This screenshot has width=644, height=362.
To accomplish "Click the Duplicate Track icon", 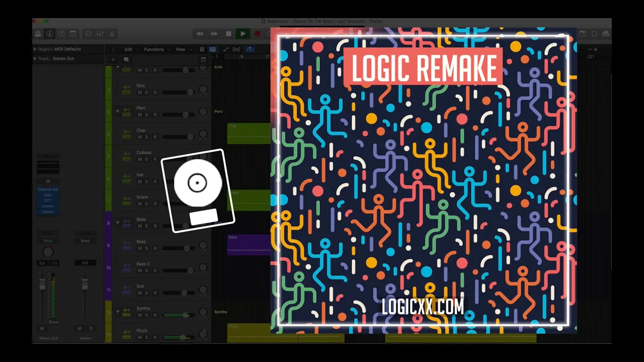I will [126, 59].
